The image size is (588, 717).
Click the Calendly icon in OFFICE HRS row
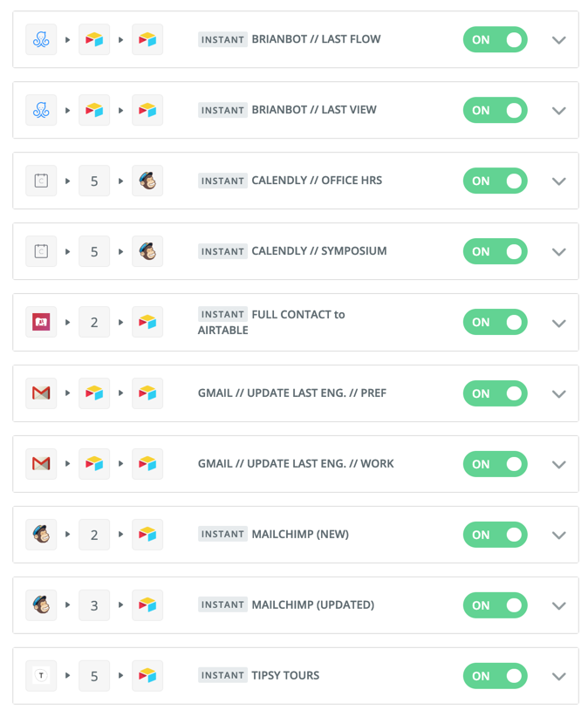tap(41, 181)
